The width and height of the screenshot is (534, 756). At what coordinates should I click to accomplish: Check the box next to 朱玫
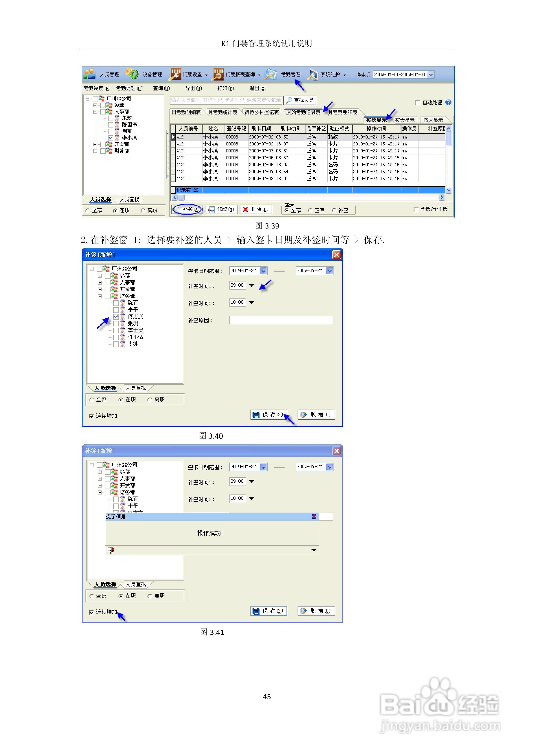click(111, 118)
